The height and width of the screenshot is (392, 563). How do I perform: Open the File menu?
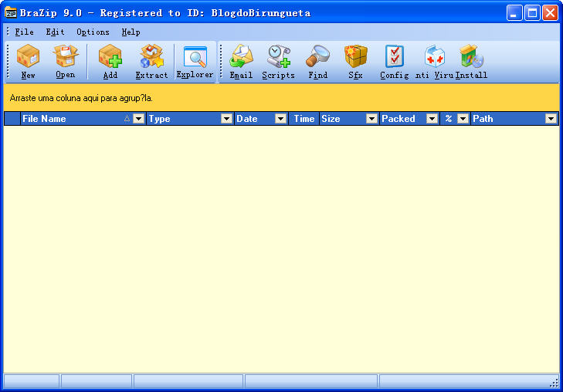[24, 32]
